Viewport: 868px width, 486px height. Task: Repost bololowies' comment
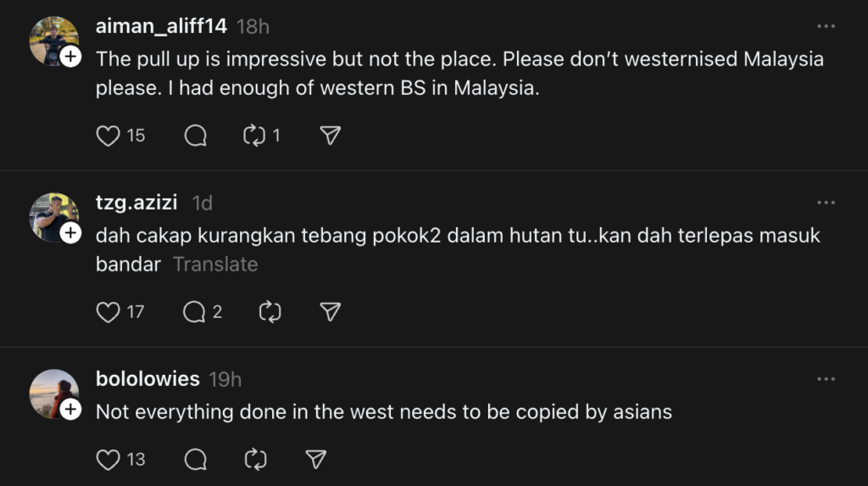point(255,460)
